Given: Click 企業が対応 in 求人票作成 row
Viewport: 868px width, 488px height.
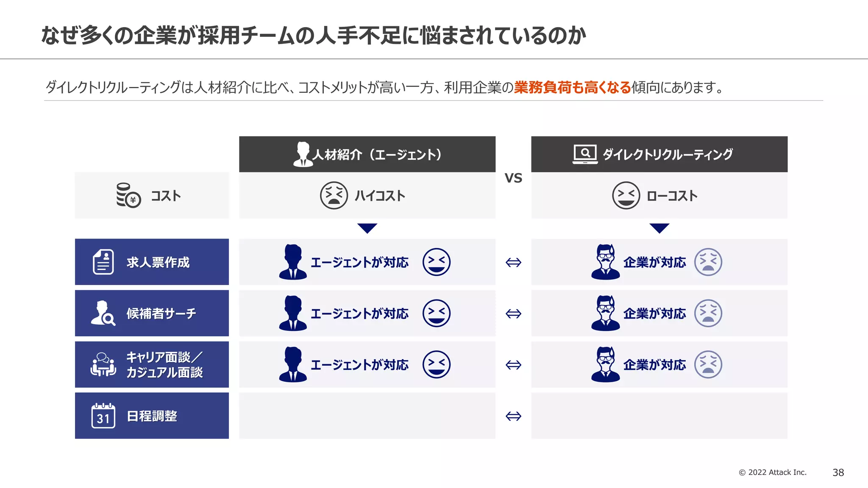Looking at the screenshot, I should click(x=655, y=262).
